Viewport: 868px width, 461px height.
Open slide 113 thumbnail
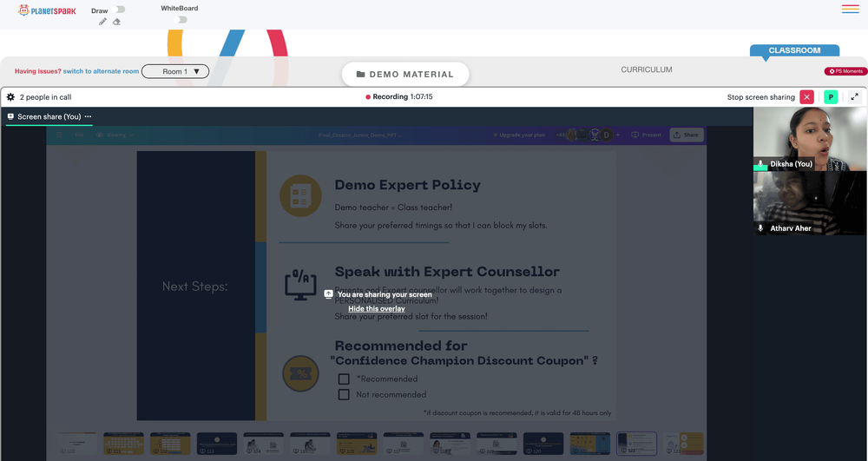[217, 444]
